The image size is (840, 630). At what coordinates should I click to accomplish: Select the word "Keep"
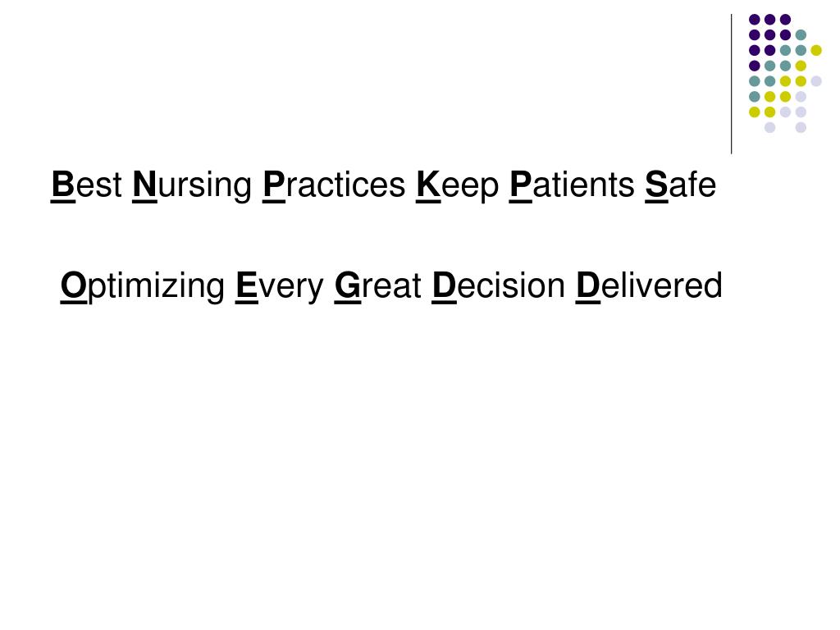(457, 186)
